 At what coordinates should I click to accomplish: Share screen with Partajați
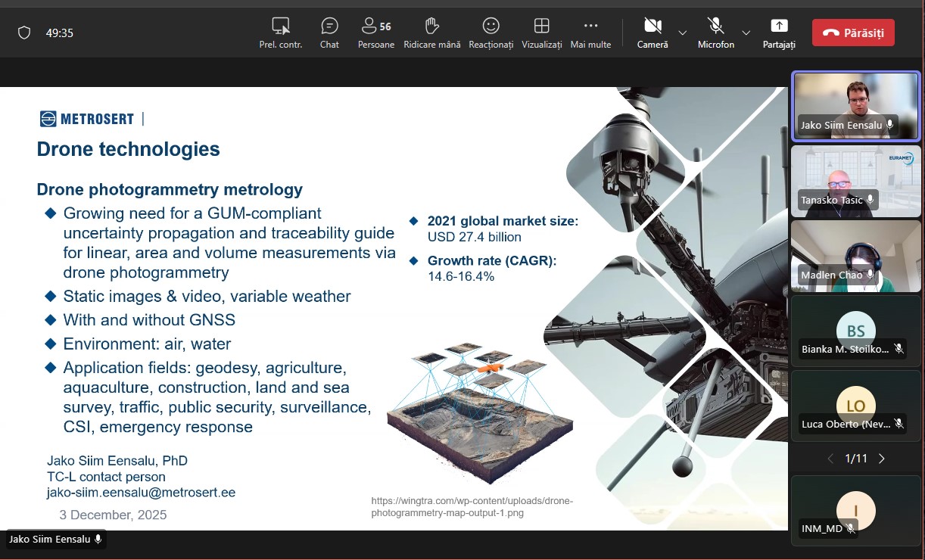tap(779, 33)
